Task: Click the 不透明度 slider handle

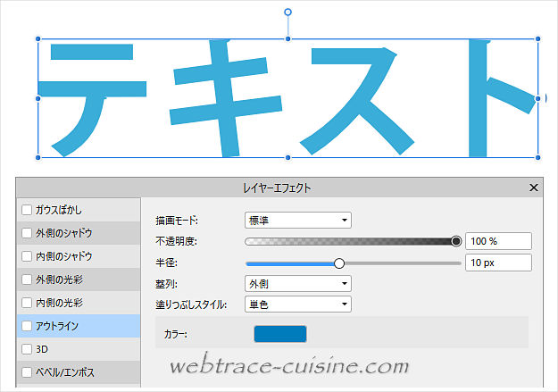Action: pyautogui.click(x=456, y=241)
